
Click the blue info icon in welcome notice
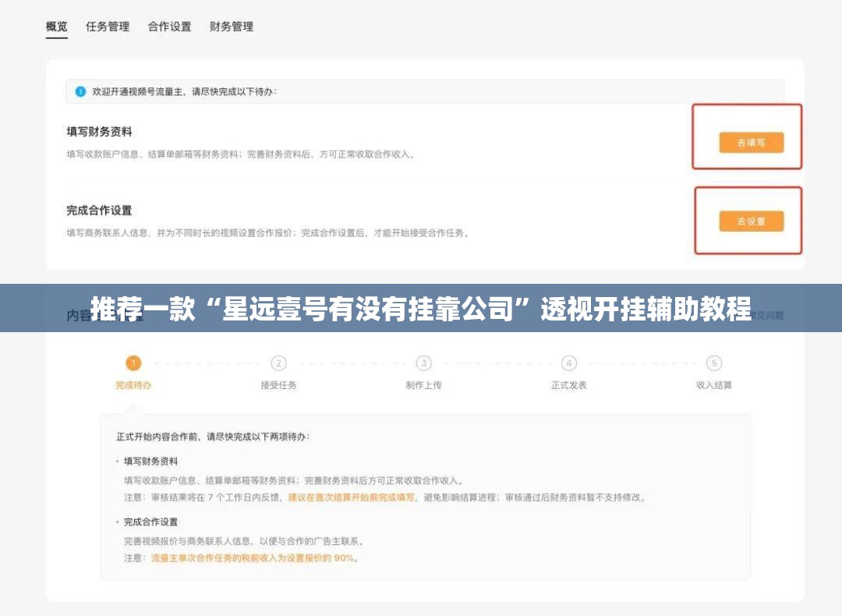click(x=80, y=91)
